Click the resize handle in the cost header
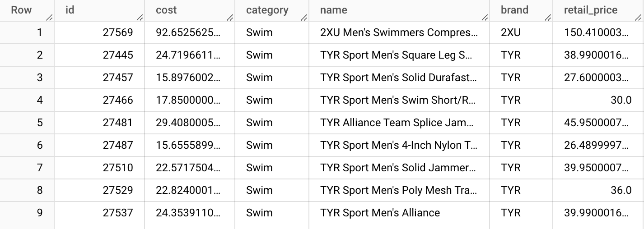 pyautogui.click(x=230, y=18)
